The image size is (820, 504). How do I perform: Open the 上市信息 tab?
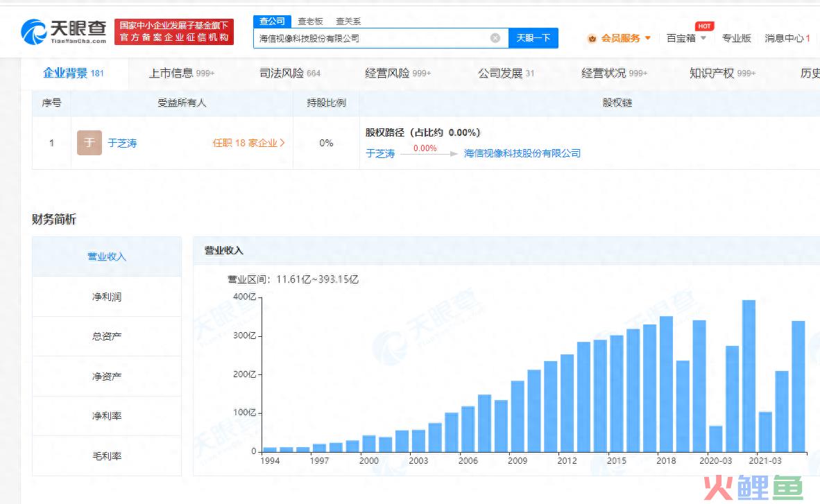coord(182,73)
